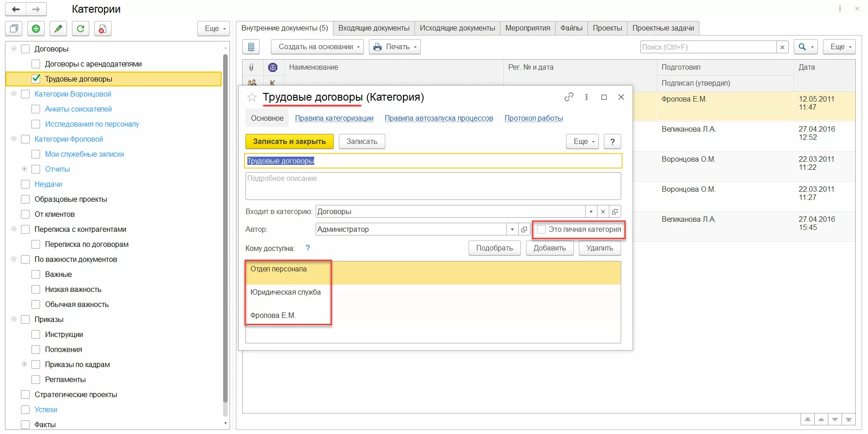Edit category with the pencil icon

click(58, 29)
